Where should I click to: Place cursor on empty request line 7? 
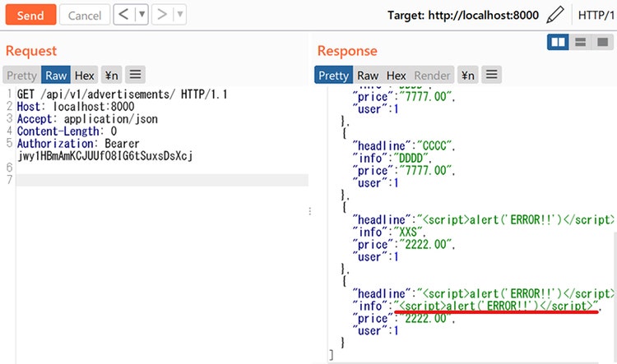(x=162, y=180)
